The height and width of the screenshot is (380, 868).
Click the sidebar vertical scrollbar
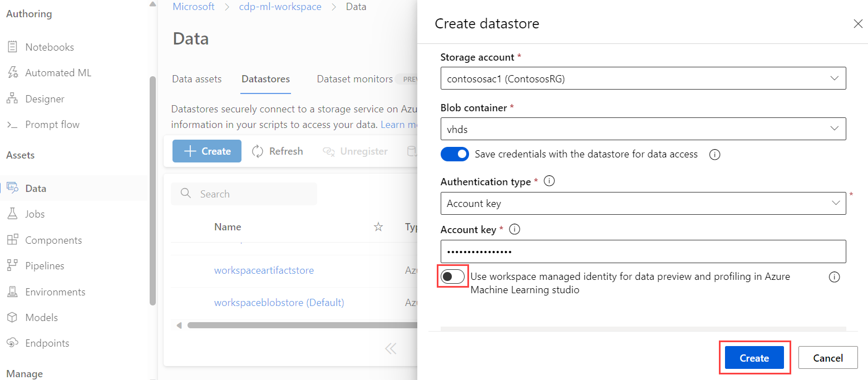click(x=152, y=190)
